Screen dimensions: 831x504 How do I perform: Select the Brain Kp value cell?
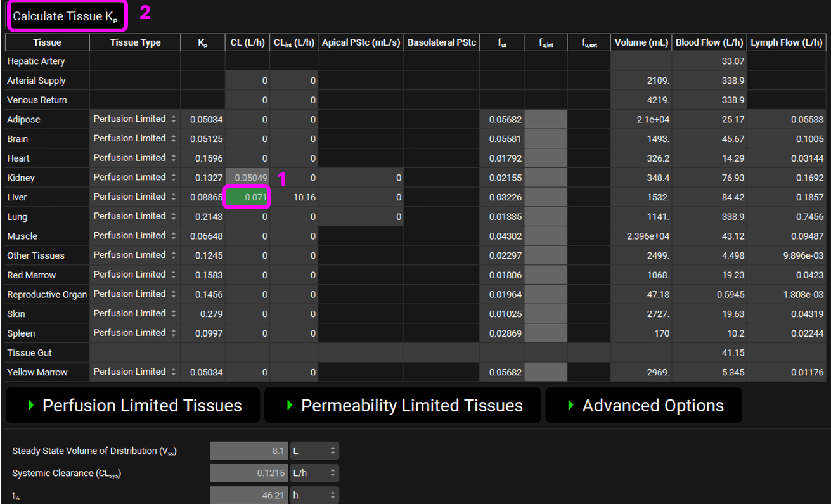point(203,139)
